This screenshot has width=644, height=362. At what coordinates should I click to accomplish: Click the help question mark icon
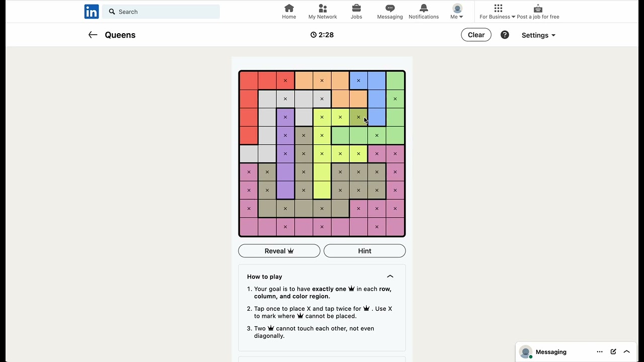(505, 35)
